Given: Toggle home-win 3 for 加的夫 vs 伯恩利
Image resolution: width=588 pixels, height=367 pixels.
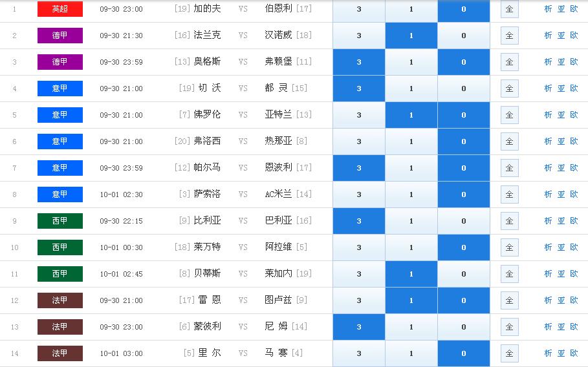Looking at the screenshot, I should (x=359, y=9).
